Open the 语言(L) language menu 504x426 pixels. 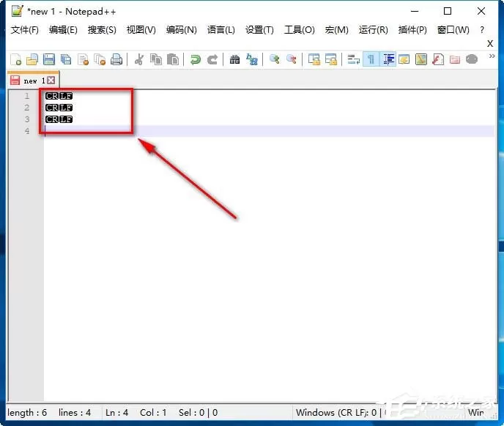(x=220, y=30)
